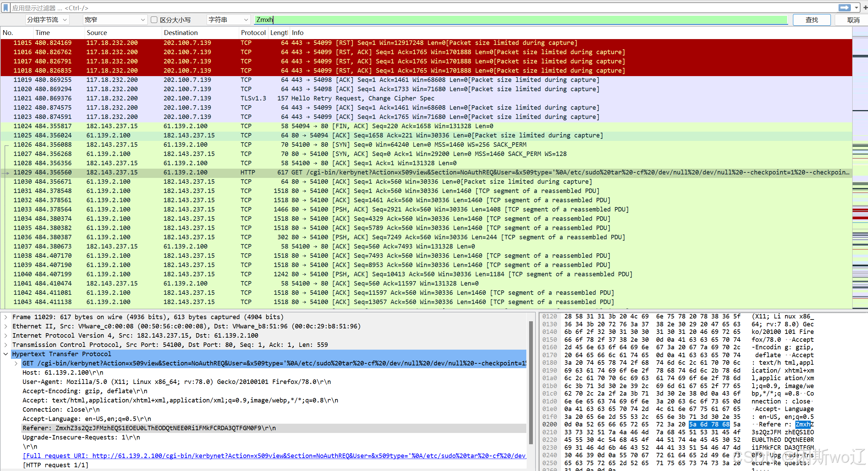Collapse Hypertext Transfer Protocol section
This screenshot has width=868, height=471.
pyautogui.click(x=6, y=354)
